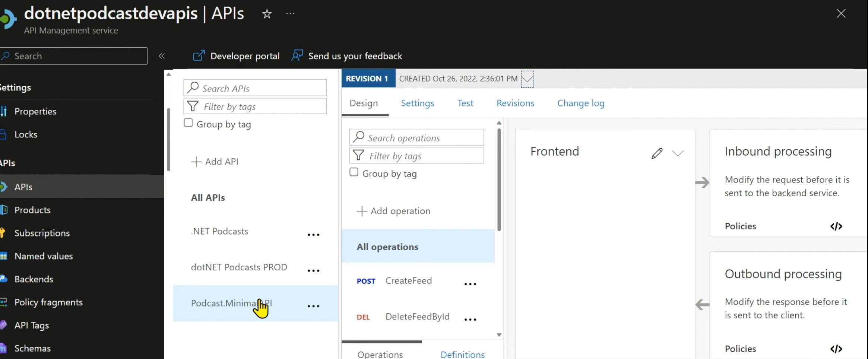Click the Filter by tags funnel icon
This screenshot has height=359, width=868.
click(192, 106)
